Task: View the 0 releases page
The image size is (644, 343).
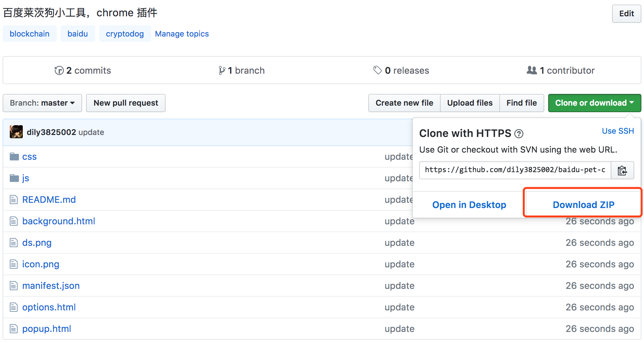Action: pyautogui.click(x=401, y=70)
